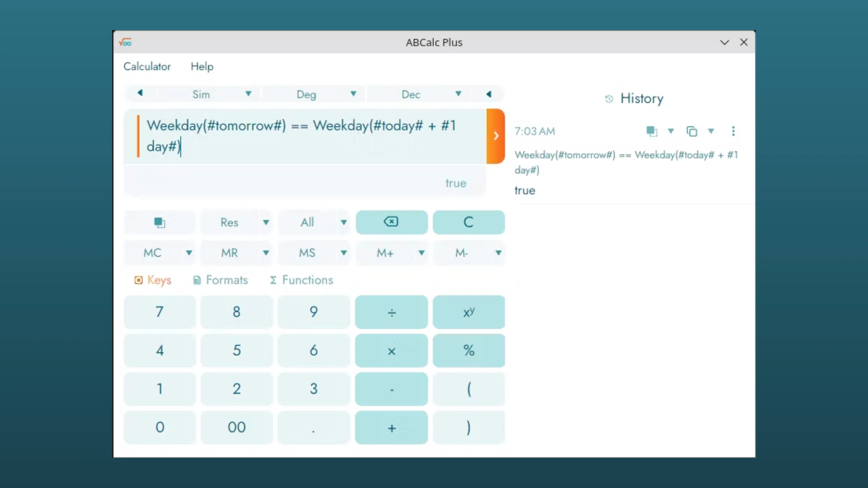The width and height of the screenshot is (868, 488).
Task: Click the MC memory clear button
Action: (152, 253)
